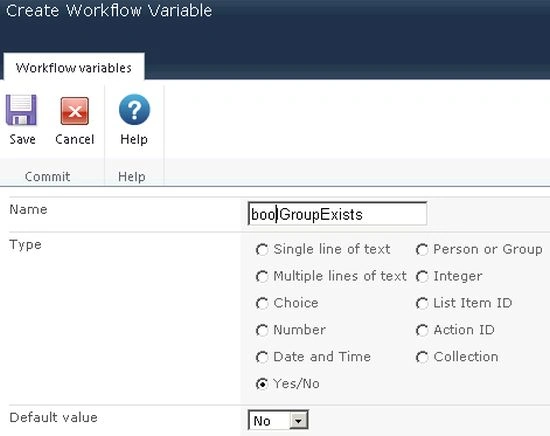Select the Date and Time type
550x436 pixels.
pos(262,357)
